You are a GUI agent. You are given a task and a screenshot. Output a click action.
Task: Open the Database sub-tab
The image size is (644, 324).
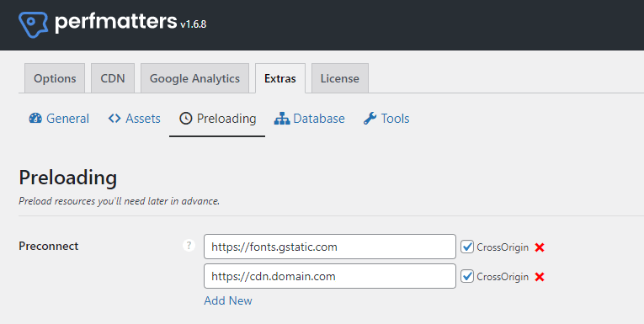[x=310, y=119]
